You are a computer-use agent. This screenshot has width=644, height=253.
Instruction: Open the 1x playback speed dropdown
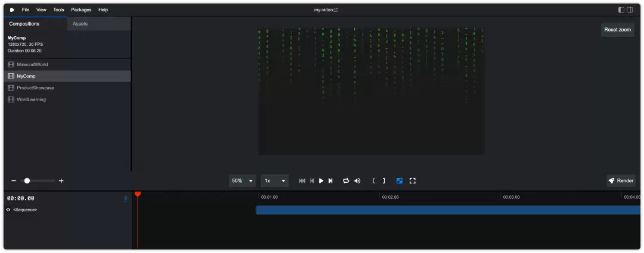coord(275,181)
